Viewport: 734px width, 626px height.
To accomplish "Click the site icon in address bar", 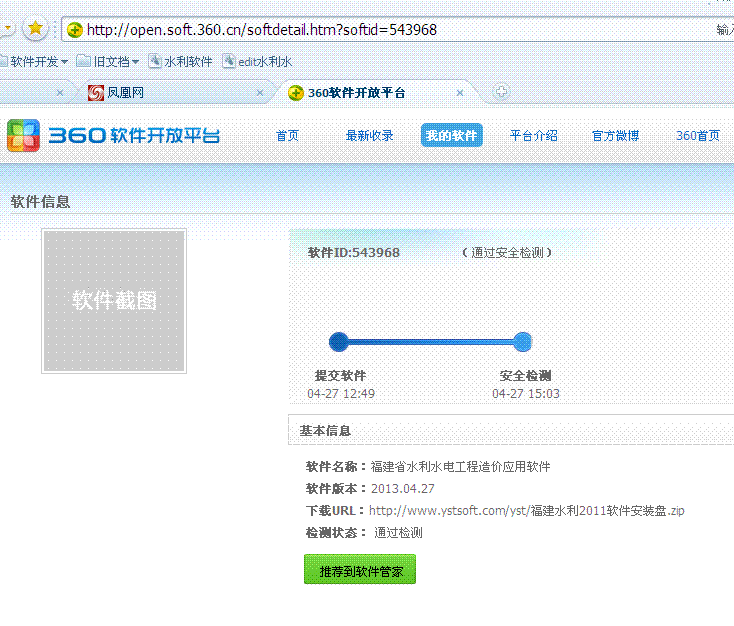I will tap(74, 30).
